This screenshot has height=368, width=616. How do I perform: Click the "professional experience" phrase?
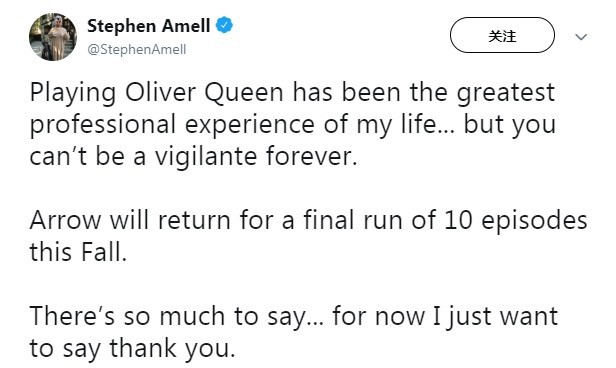coord(172,125)
